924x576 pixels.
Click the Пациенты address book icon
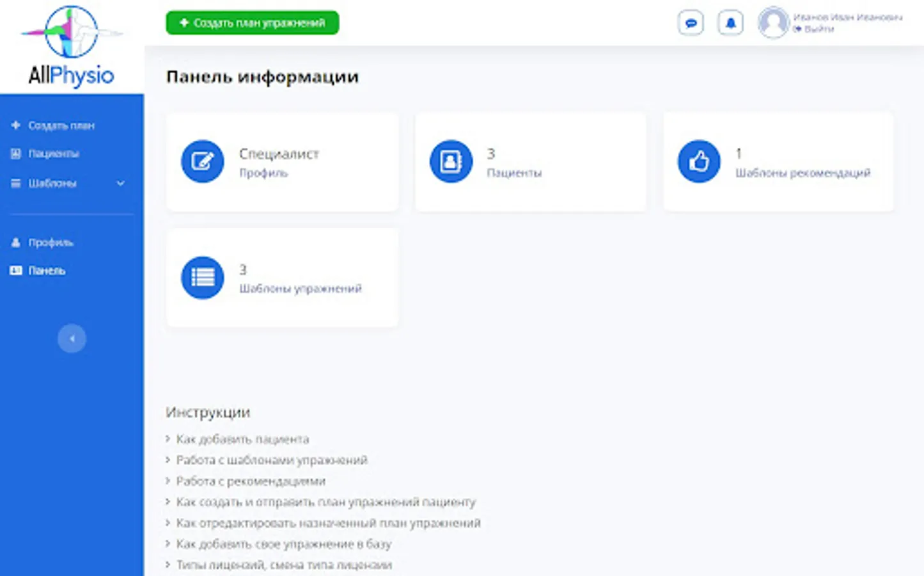coord(451,161)
